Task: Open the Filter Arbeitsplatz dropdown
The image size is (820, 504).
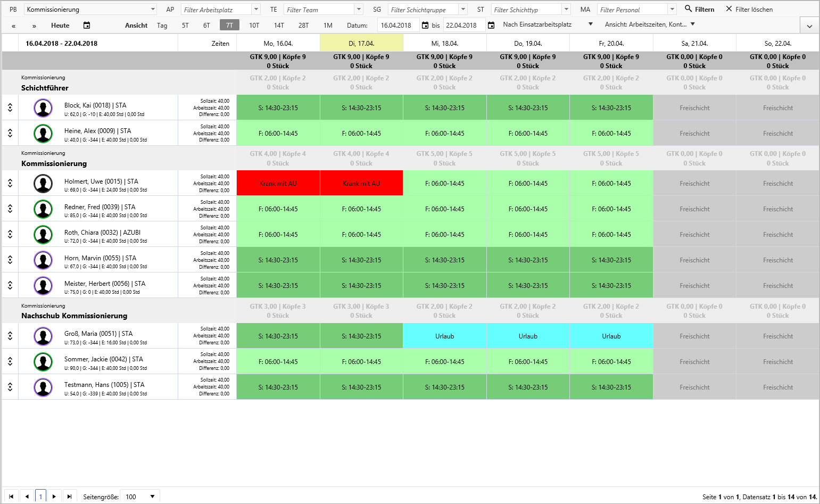Action: 256,10
